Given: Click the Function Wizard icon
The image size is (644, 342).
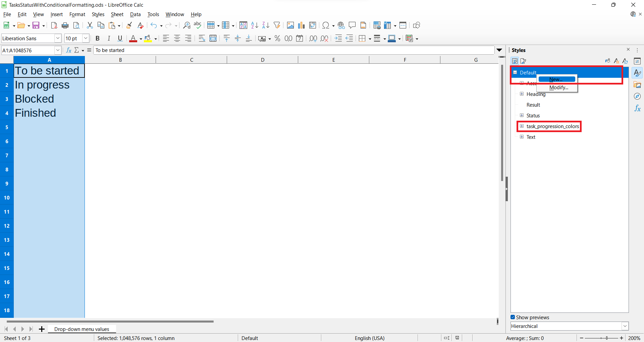Looking at the screenshot, I should 69,50.
